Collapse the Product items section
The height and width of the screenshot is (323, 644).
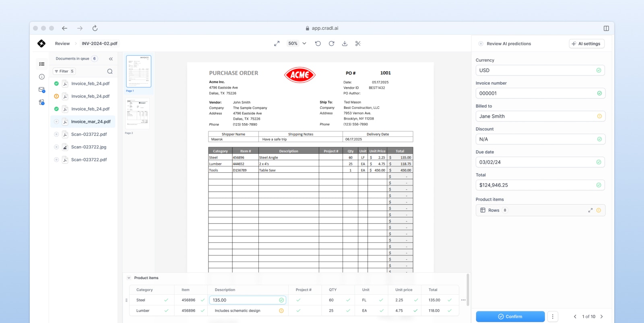[129, 278]
